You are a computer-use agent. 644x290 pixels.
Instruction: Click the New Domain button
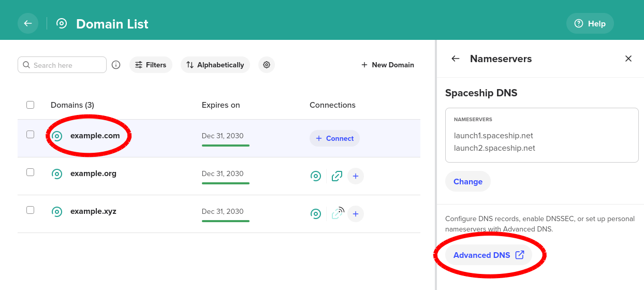388,65
